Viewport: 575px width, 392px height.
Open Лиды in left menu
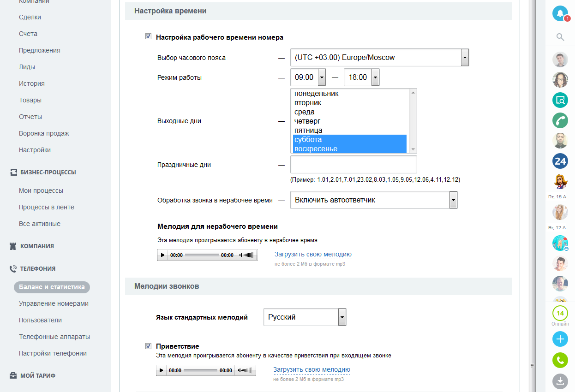coord(27,67)
